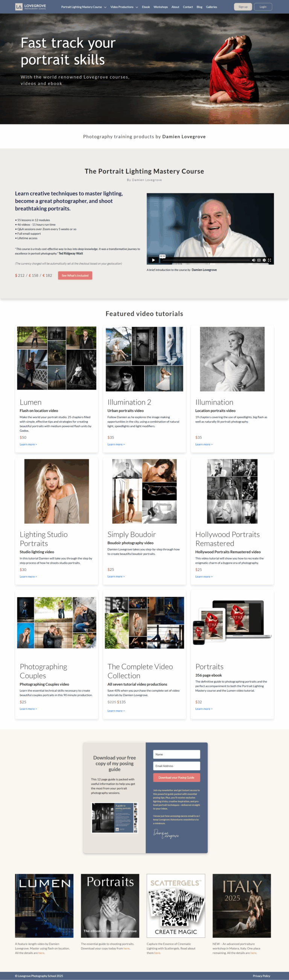Go to the About page
The image size is (289, 980).
click(175, 7)
